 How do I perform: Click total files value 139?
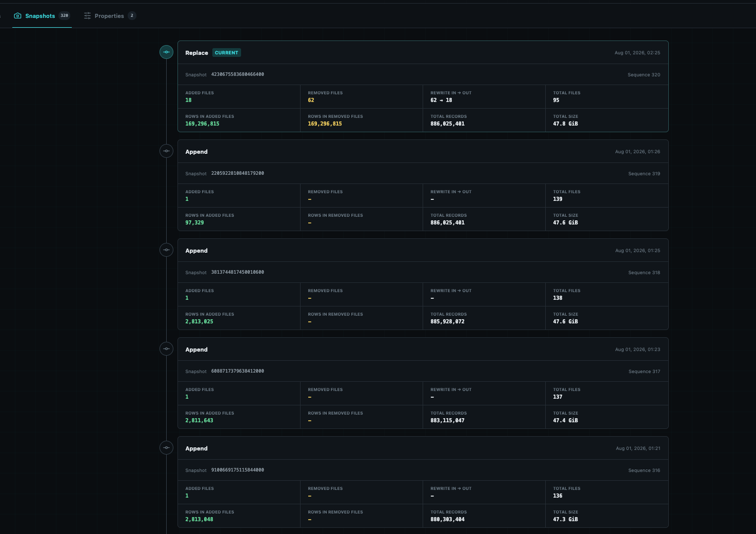click(x=558, y=199)
